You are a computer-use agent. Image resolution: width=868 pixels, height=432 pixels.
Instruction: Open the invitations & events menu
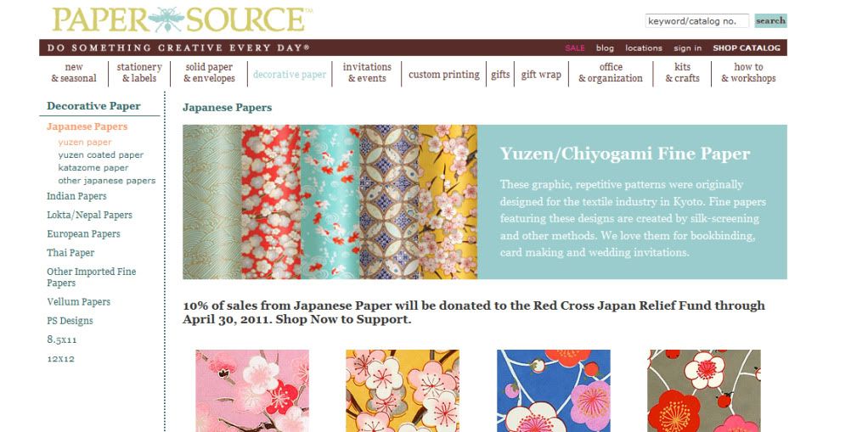coord(366,73)
